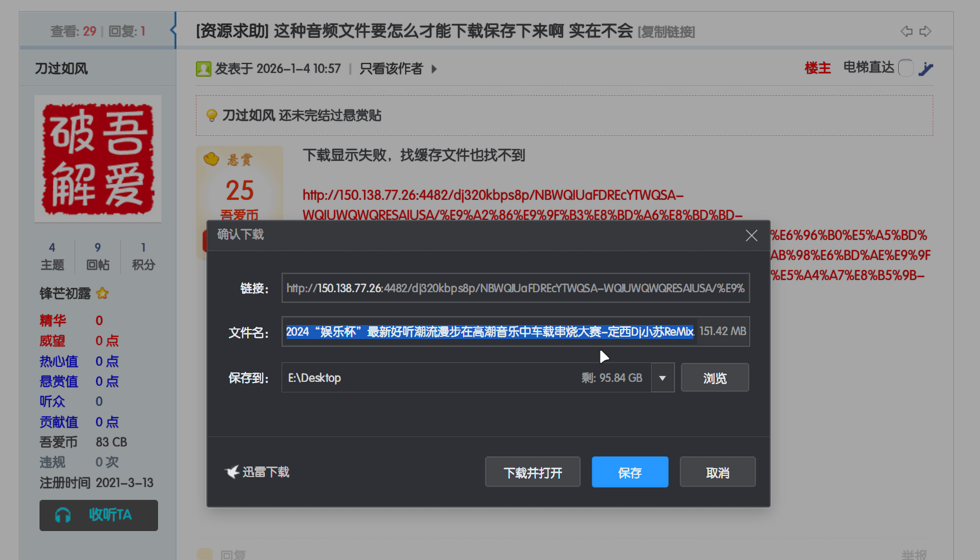Close the 确认下载 dialog
This screenshot has width=980, height=560.
[x=751, y=235]
